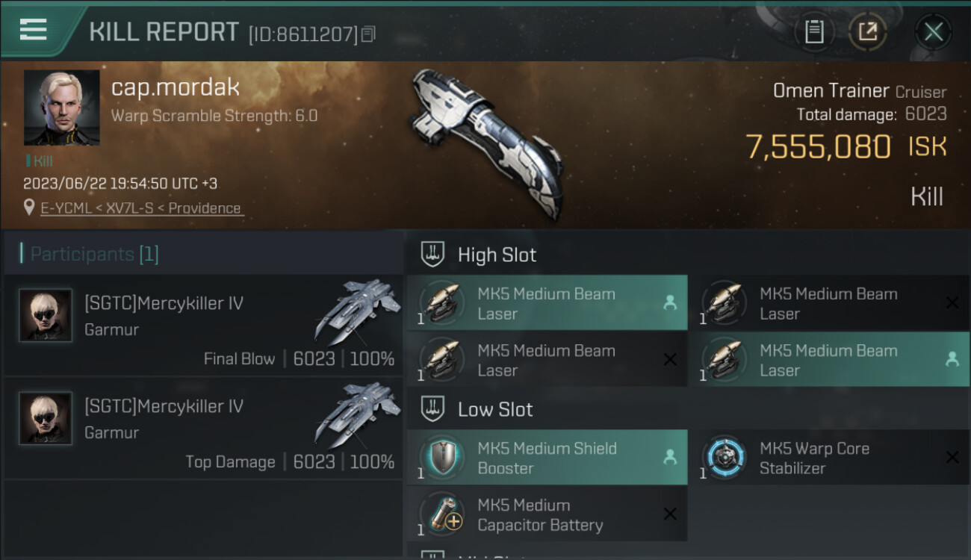Click the location pin icon
971x560 pixels.
pyautogui.click(x=30, y=208)
